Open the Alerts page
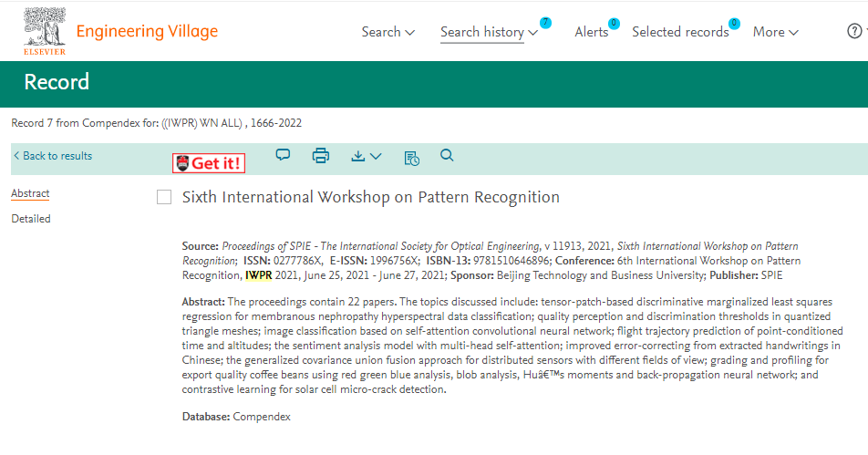 pos(592,32)
